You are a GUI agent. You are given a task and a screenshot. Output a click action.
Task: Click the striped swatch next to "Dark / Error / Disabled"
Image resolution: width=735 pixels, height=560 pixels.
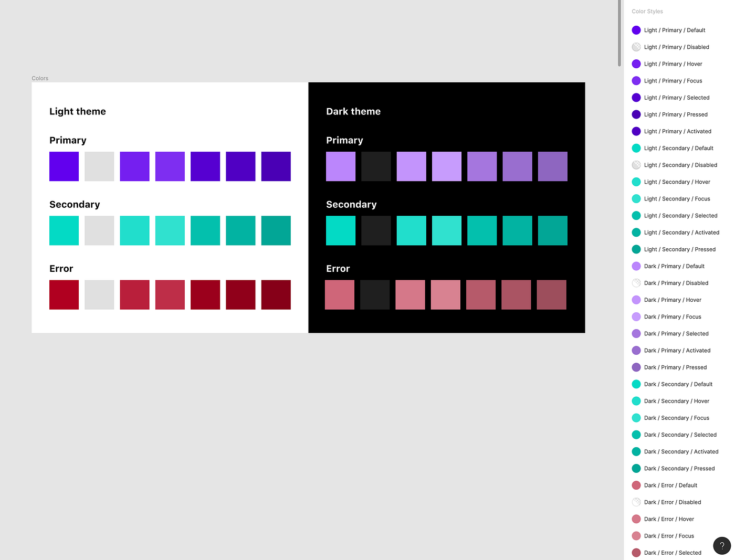[x=636, y=502]
